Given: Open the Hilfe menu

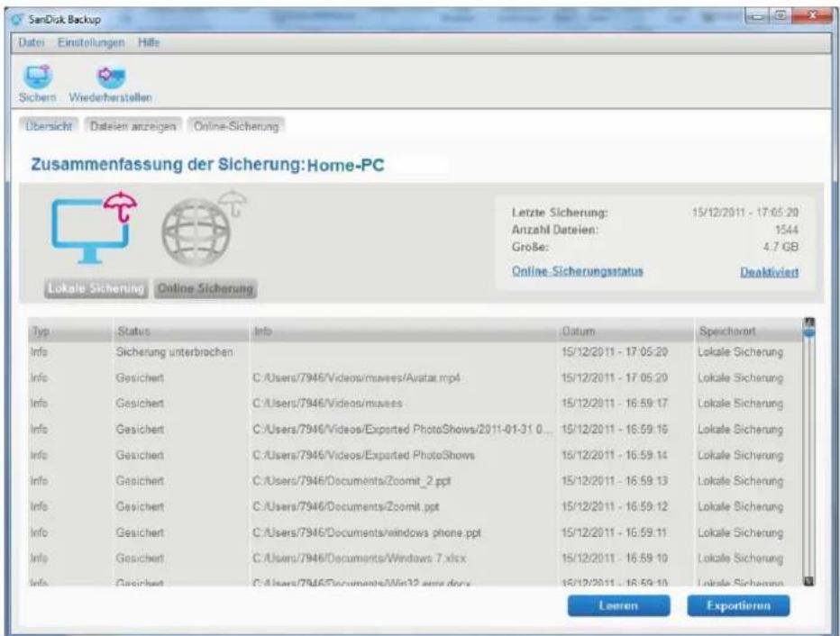Looking at the screenshot, I should [149, 42].
